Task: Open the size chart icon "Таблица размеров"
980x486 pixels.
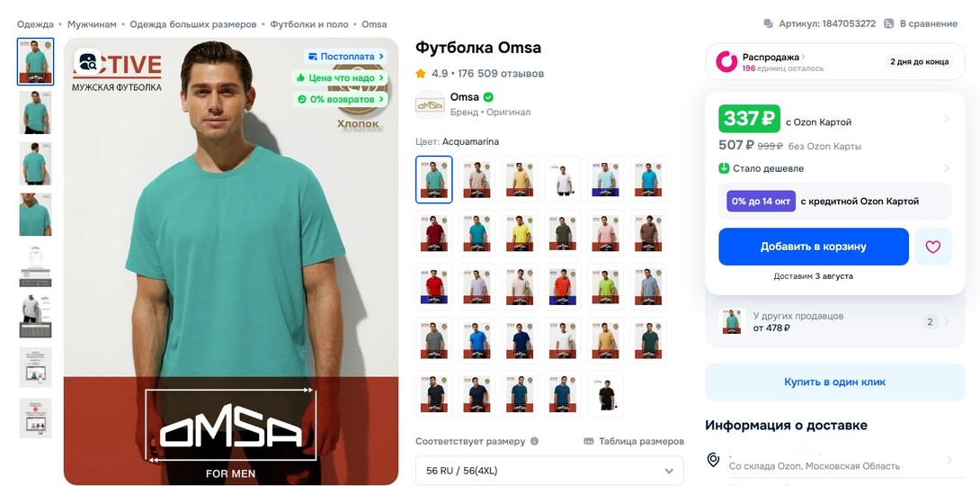Action: coord(588,441)
